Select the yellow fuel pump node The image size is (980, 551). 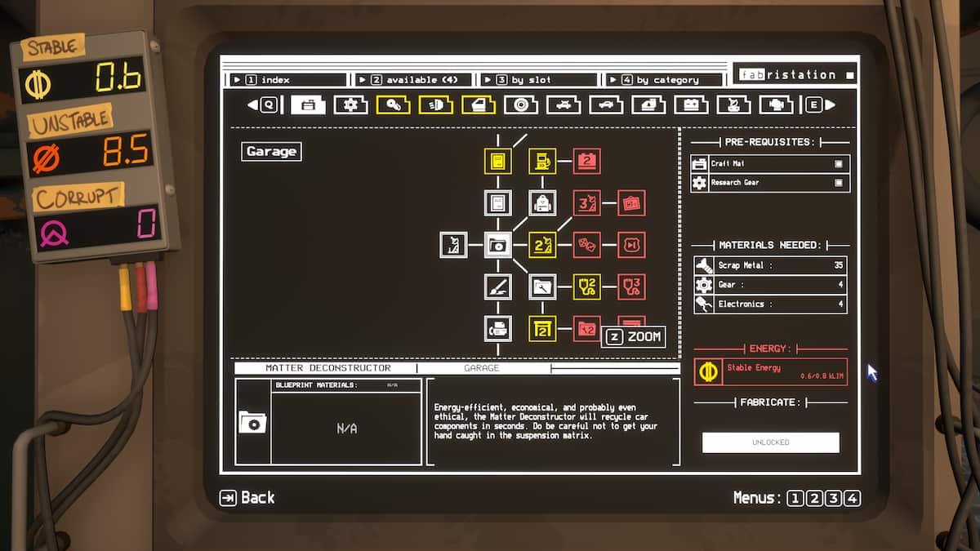coord(542,161)
